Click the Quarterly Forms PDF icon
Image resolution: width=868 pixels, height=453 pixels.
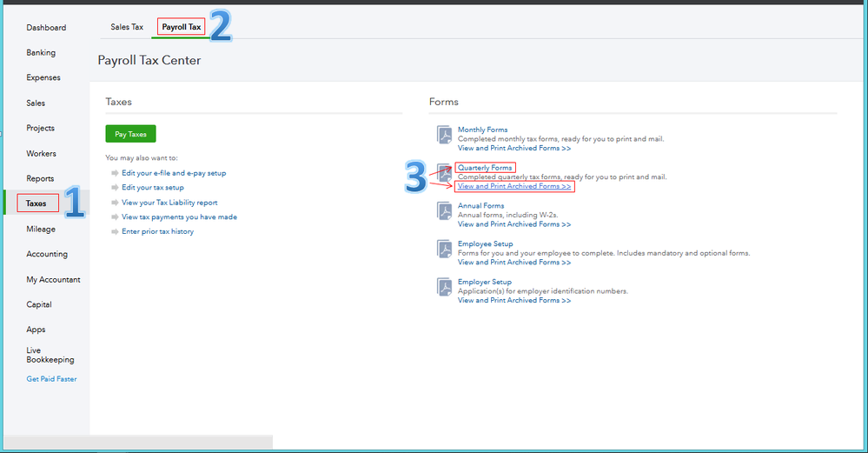[x=445, y=173]
